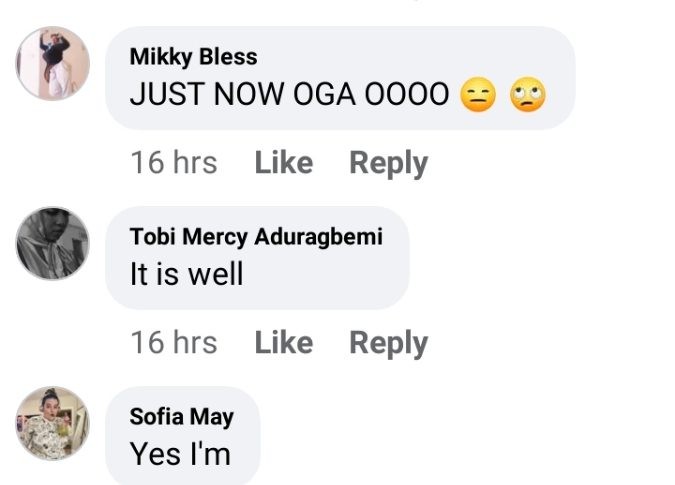Click the expressionless face emoji in Mikky's comment
The height and width of the screenshot is (485, 675).
coord(478,96)
